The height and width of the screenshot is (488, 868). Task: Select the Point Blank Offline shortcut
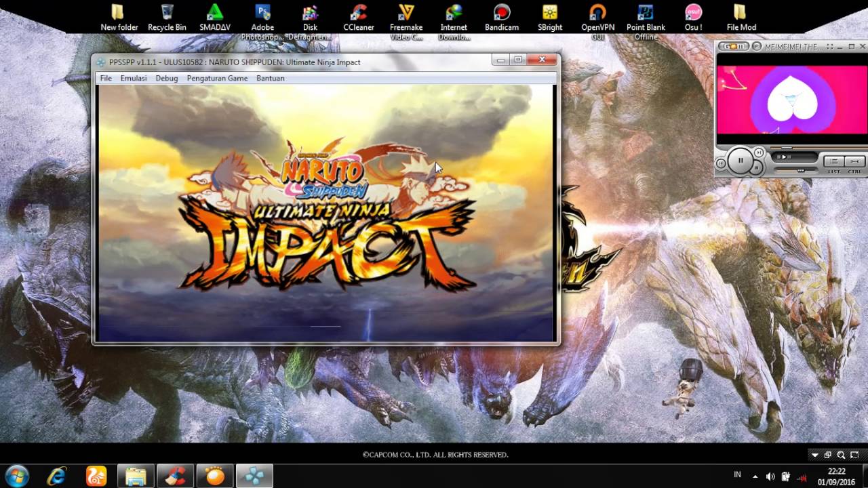[x=646, y=21]
